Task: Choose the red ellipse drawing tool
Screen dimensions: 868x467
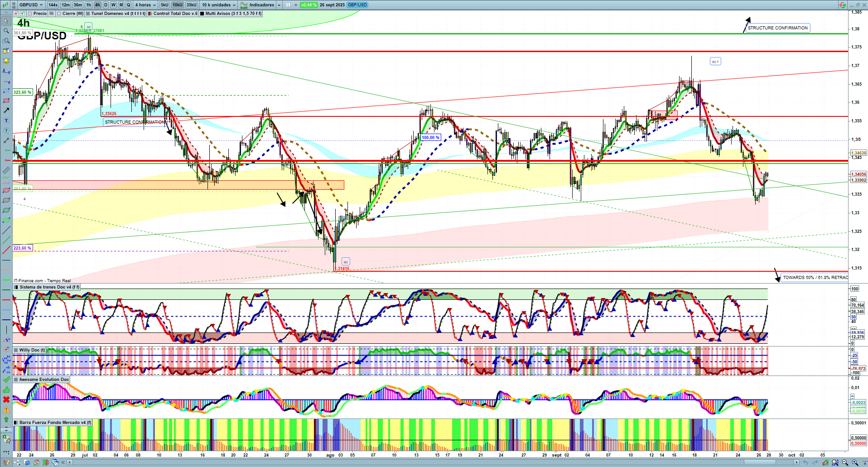Action: [x=6, y=190]
